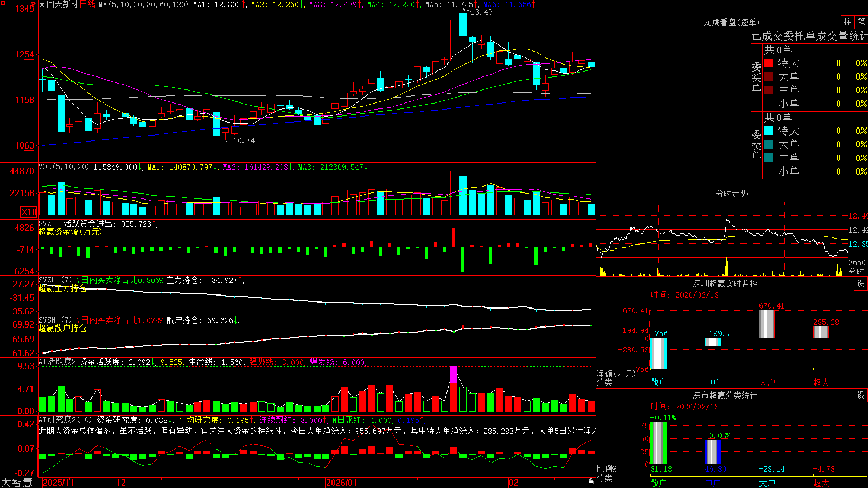Click the red question mark icon
This screenshot has width=868, height=488.
pyautogui.click(x=34, y=5)
